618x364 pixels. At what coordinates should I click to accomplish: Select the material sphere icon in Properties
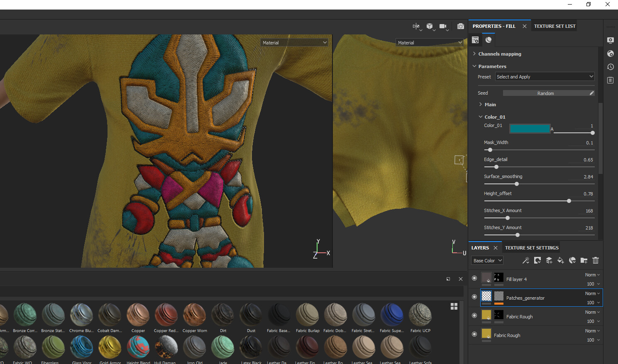point(489,40)
